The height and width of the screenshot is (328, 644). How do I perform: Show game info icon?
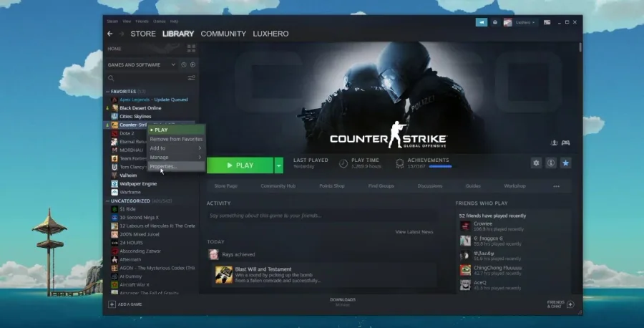pos(551,163)
